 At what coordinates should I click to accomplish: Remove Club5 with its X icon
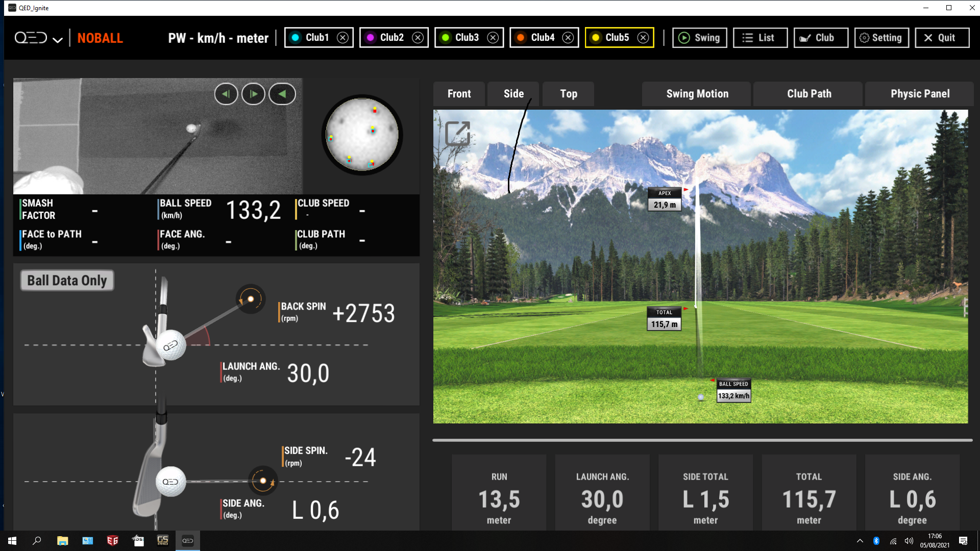[643, 38]
